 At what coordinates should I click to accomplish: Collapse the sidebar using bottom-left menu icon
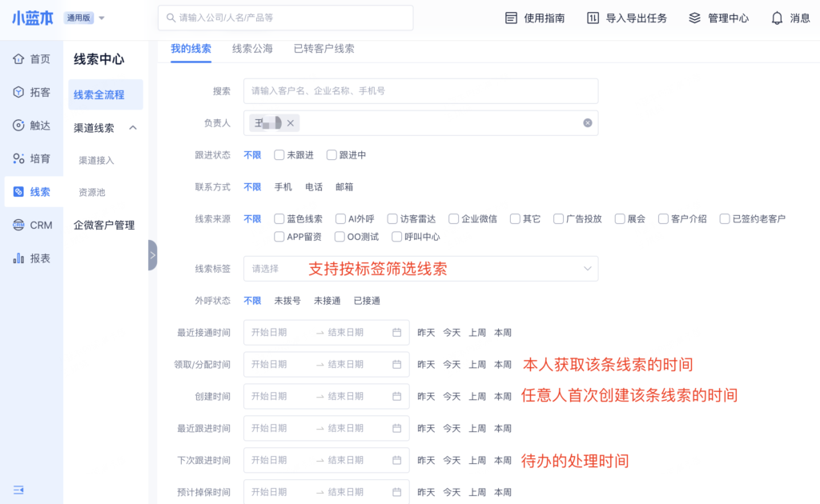coord(18,489)
